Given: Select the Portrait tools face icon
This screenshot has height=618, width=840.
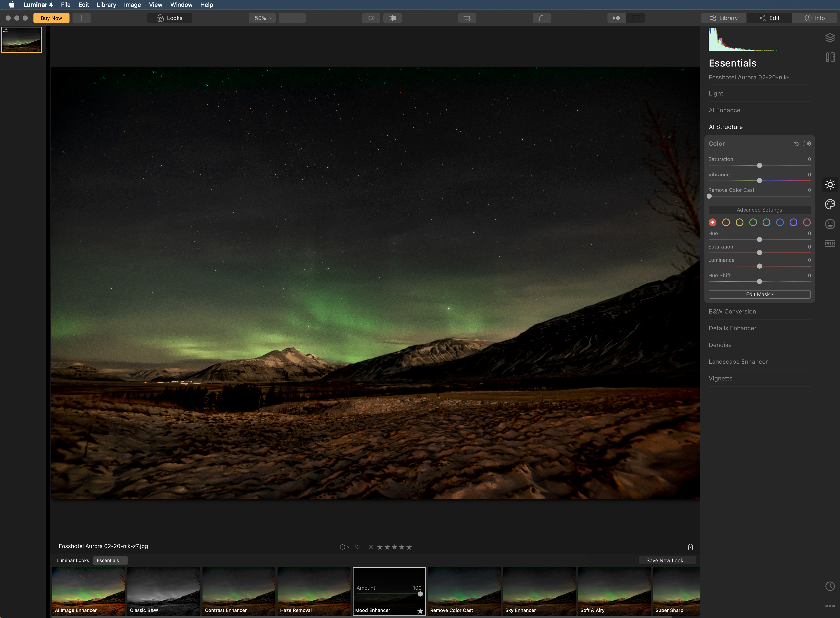Looking at the screenshot, I should coord(829,224).
